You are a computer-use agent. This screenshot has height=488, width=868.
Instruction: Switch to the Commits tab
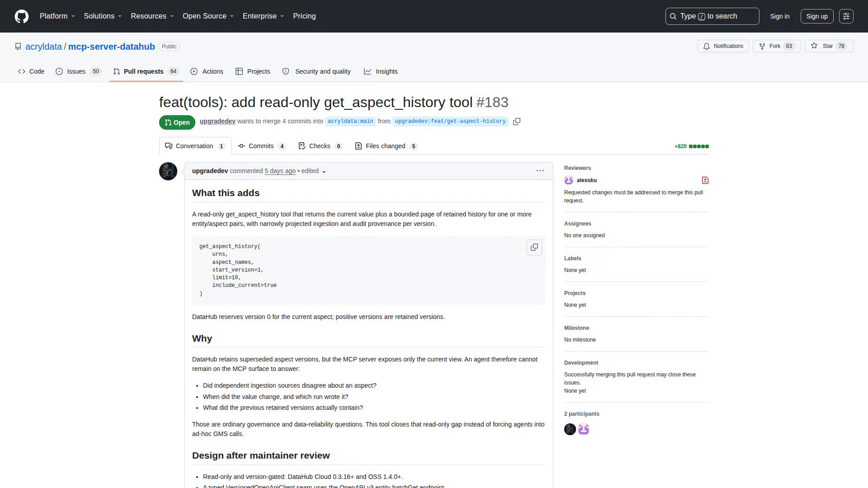[x=262, y=146]
